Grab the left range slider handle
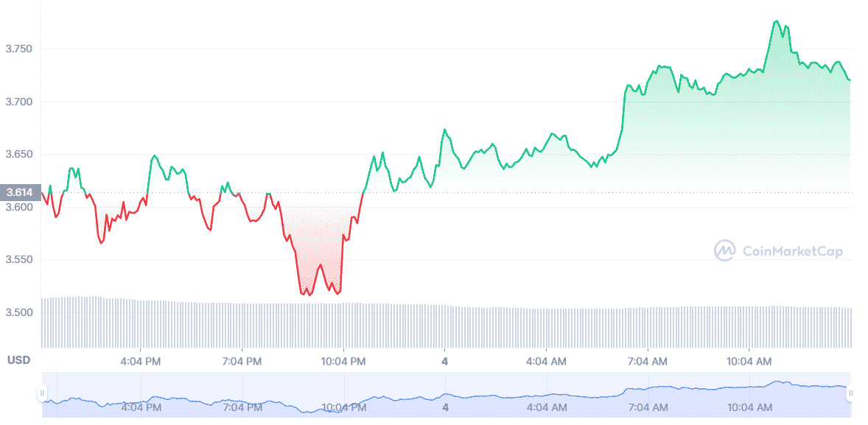868x425 pixels. click(42, 393)
